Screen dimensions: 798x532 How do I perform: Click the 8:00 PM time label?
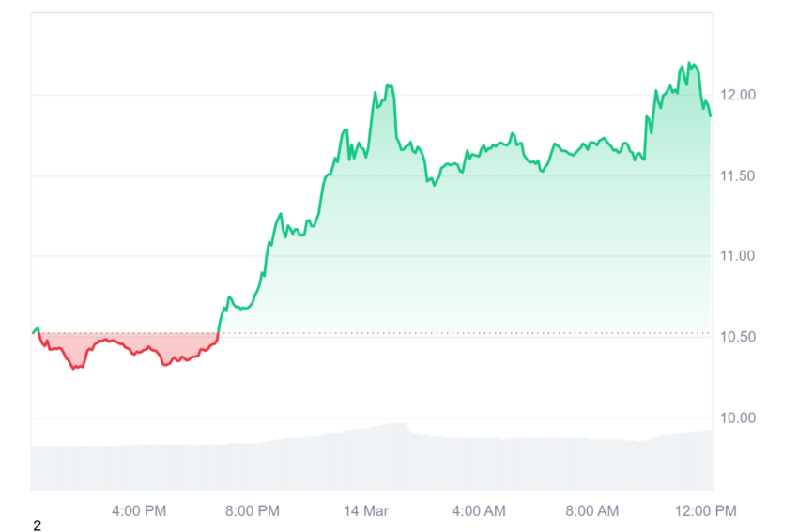pos(253,511)
